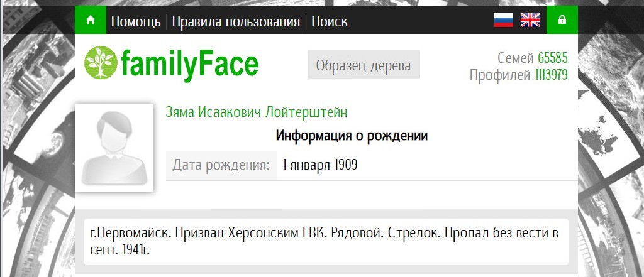Click the Дата рождения label cell

[x=221, y=165]
